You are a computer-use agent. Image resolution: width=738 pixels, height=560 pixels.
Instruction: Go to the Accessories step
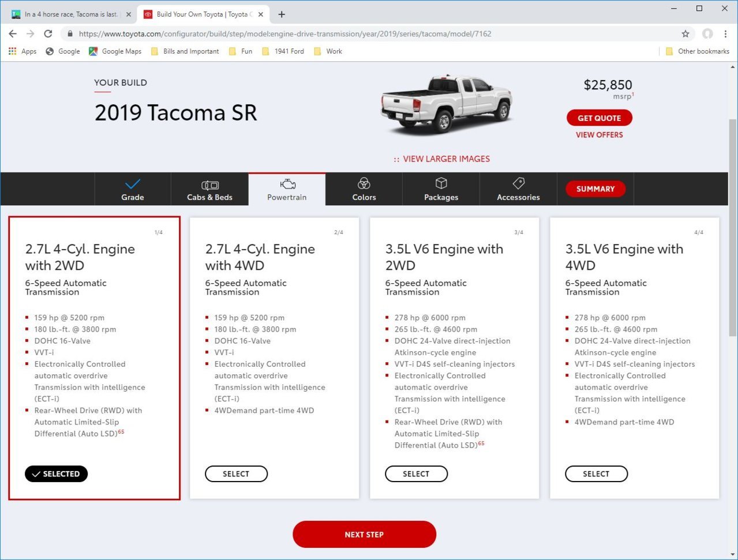coord(518,189)
